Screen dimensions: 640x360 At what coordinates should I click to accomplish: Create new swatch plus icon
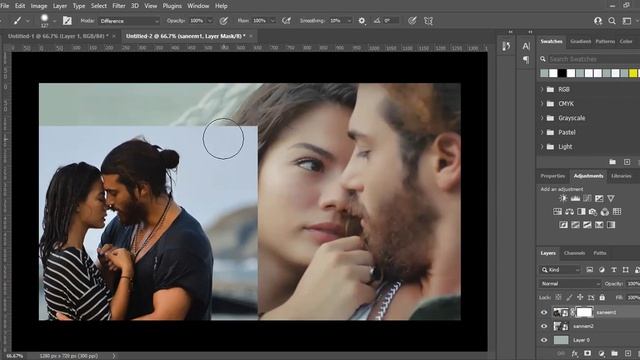[627, 162]
